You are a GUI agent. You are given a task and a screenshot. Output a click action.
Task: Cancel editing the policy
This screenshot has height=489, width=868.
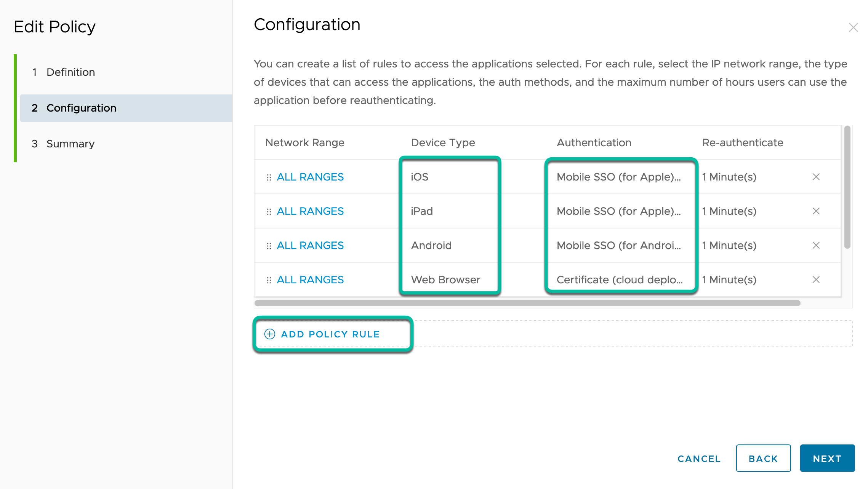point(698,459)
